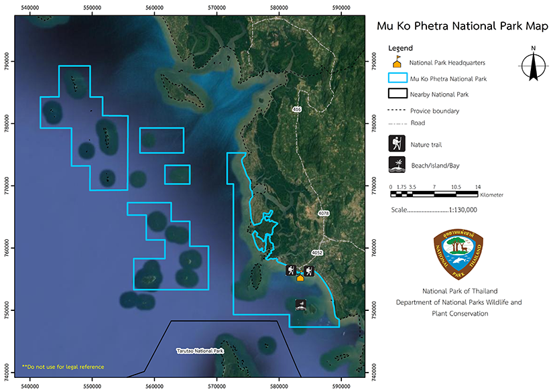Click the road 4078 shield label
Image resolution: width=555 pixels, height=392 pixels.
[x=324, y=214]
